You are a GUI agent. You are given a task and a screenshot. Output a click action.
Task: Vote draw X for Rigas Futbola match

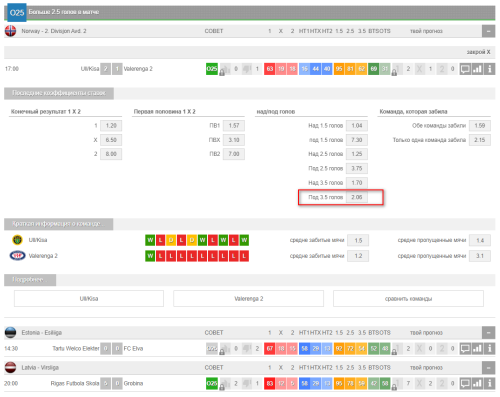click(419, 383)
